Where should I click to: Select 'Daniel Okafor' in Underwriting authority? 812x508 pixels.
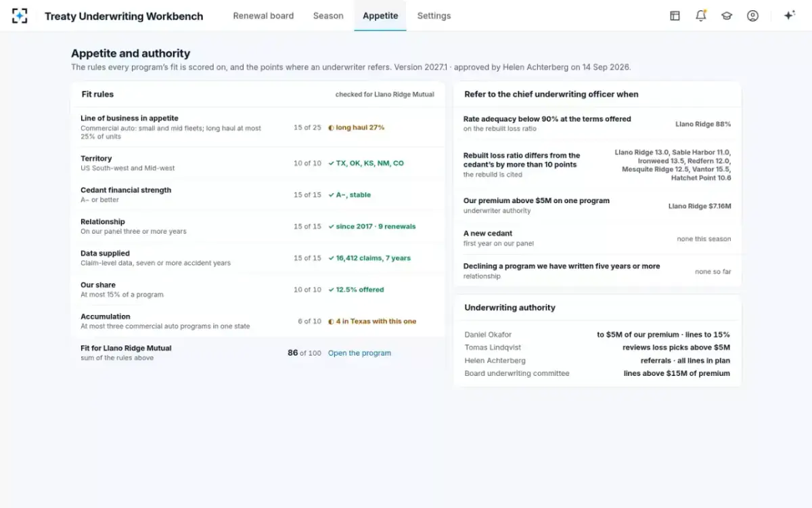488,335
